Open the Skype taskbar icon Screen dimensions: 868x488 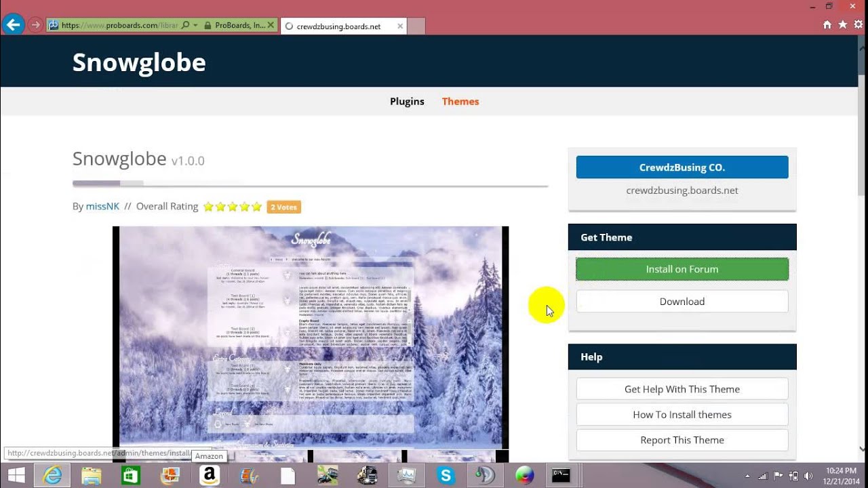click(446, 476)
